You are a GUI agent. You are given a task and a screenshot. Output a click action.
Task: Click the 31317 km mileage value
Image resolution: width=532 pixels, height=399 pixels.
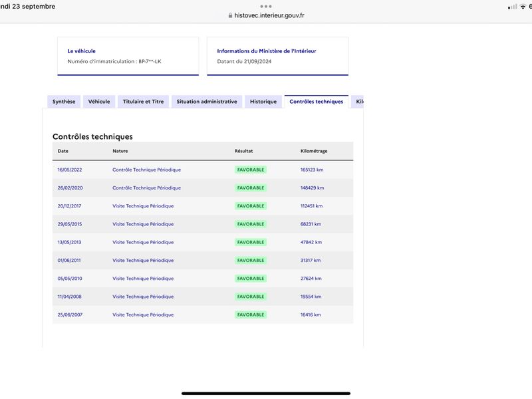(310, 260)
